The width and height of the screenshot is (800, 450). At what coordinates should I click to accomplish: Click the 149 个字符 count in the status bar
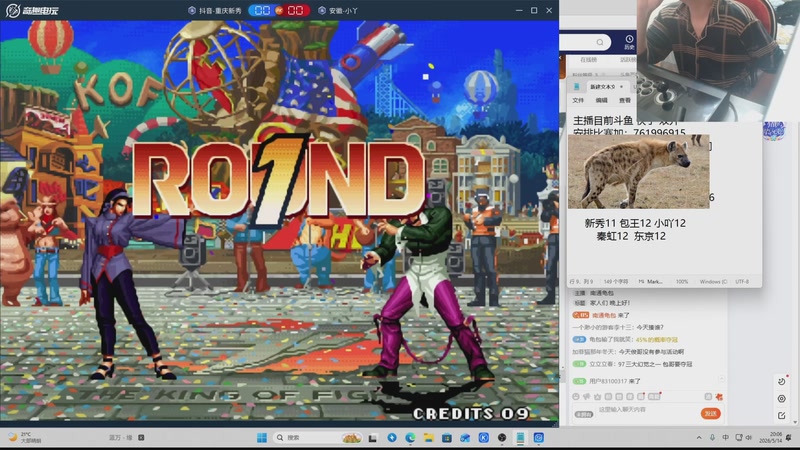[x=616, y=282]
